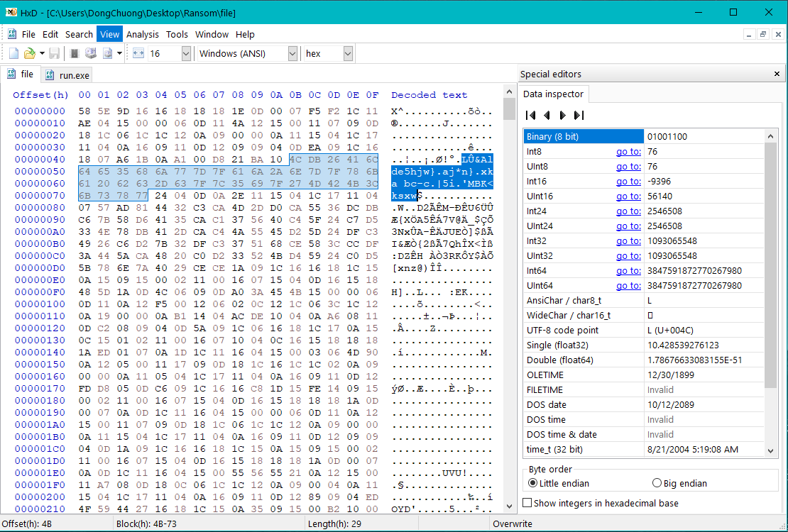Click the Open main memory chip icon
This screenshot has width=788, height=532.
click(x=75, y=53)
